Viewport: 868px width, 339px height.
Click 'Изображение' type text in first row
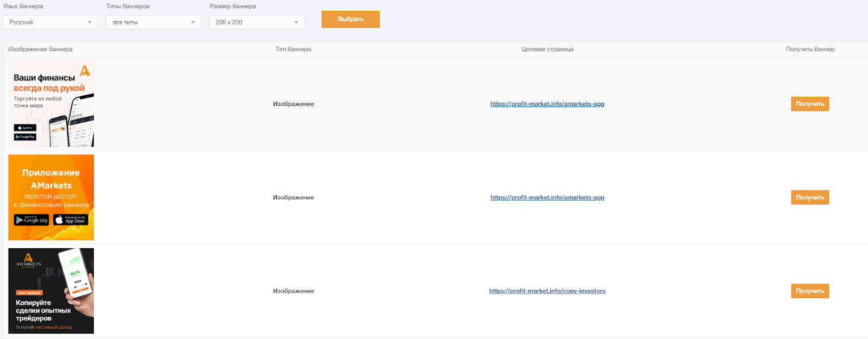[x=293, y=104]
